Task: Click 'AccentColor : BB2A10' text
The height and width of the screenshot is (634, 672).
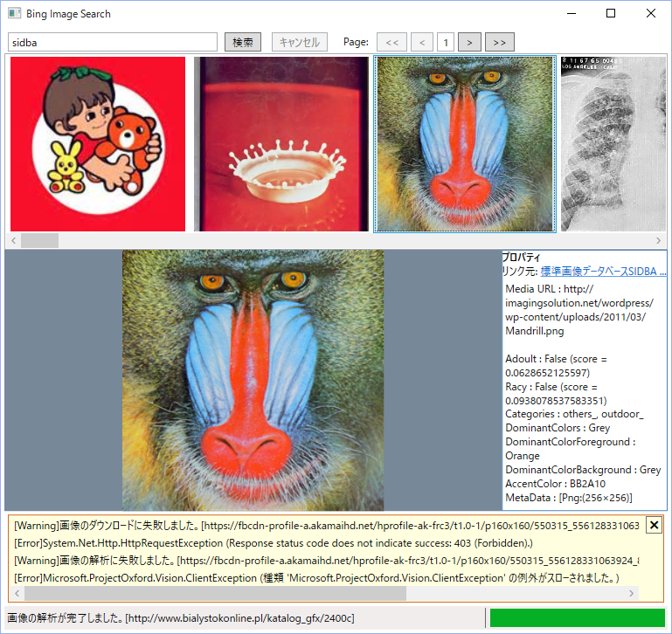Action: (555, 484)
